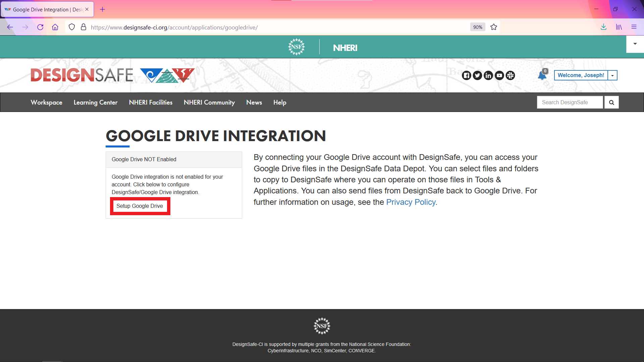Click the GOOGLE DRIVE INTEGRATION page title

pos(216,136)
